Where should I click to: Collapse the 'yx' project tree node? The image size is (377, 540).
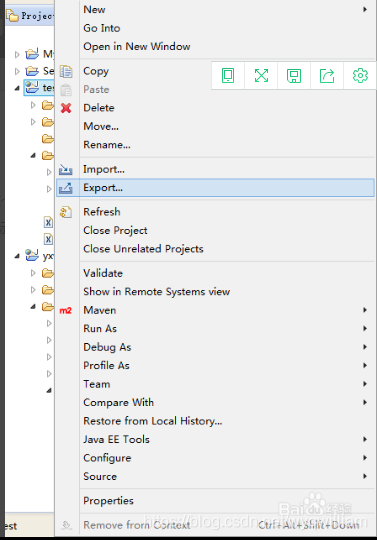point(17,256)
